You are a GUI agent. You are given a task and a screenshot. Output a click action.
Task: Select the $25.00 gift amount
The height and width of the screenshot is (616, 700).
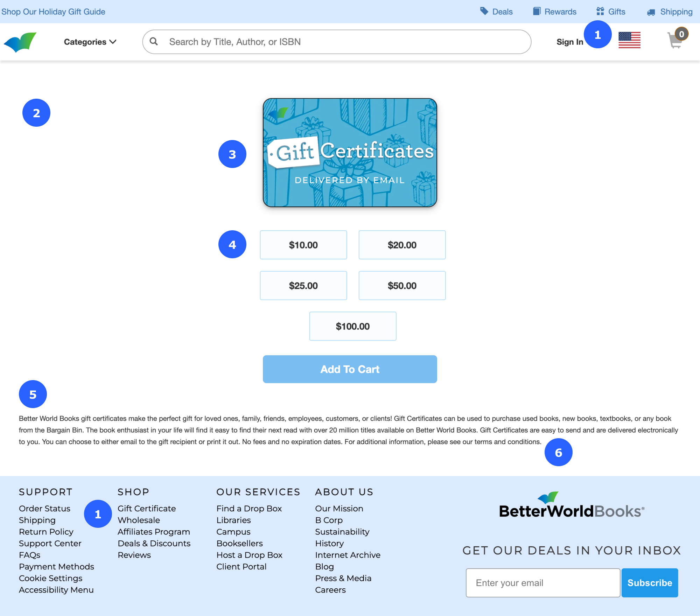point(303,286)
